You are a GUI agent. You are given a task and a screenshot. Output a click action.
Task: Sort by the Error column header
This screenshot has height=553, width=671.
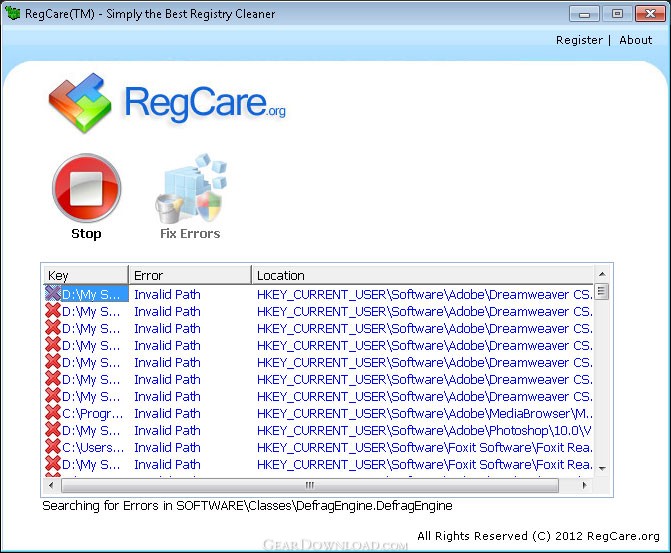click(190, 275)
